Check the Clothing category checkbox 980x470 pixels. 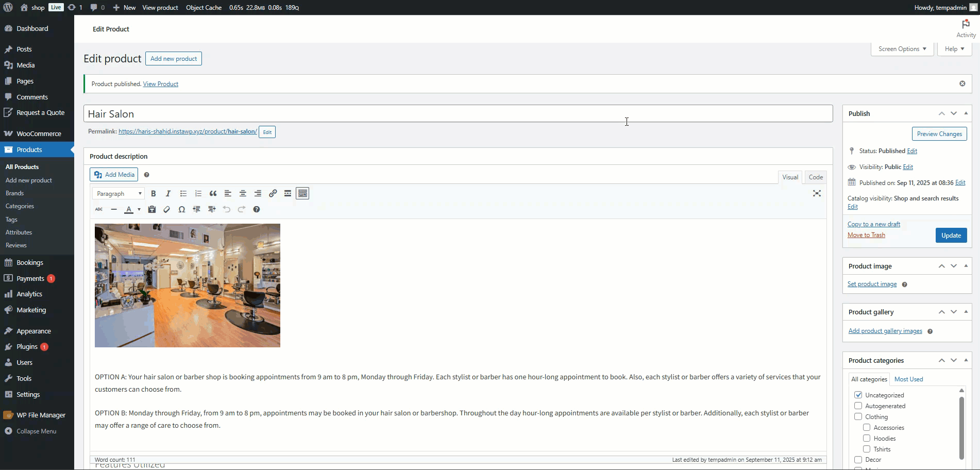tap(858, 416)
